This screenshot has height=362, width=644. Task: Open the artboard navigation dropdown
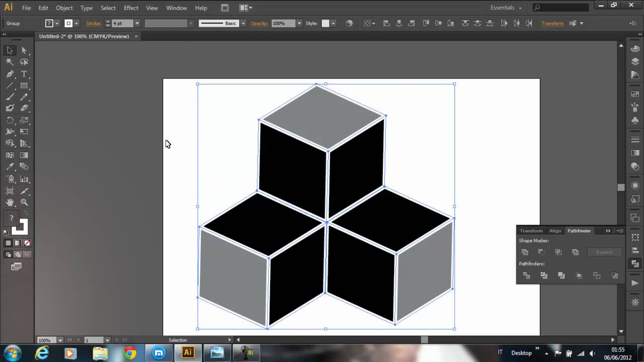coord(107,340)
